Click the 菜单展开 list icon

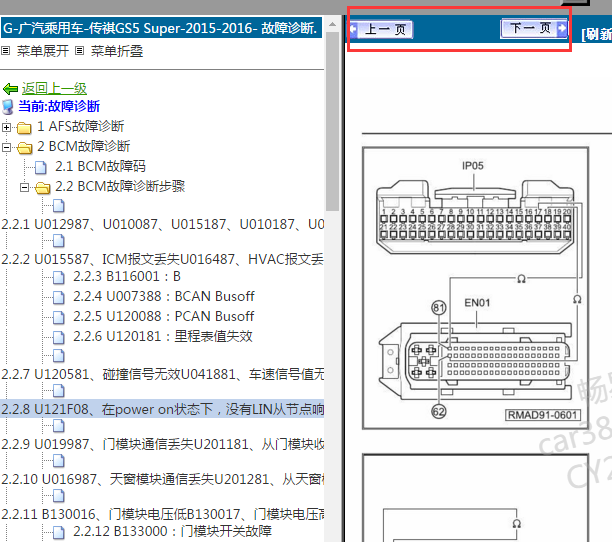coord(5,50)
